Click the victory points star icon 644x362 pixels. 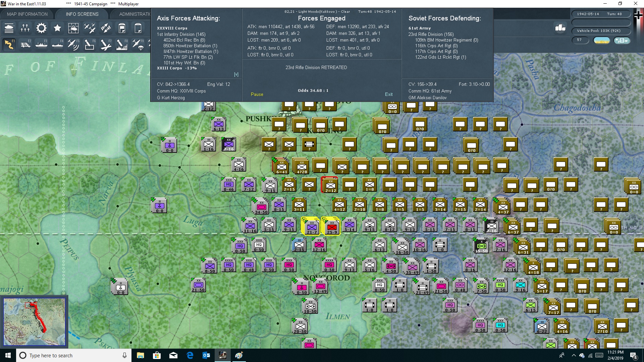pos(57,28)
